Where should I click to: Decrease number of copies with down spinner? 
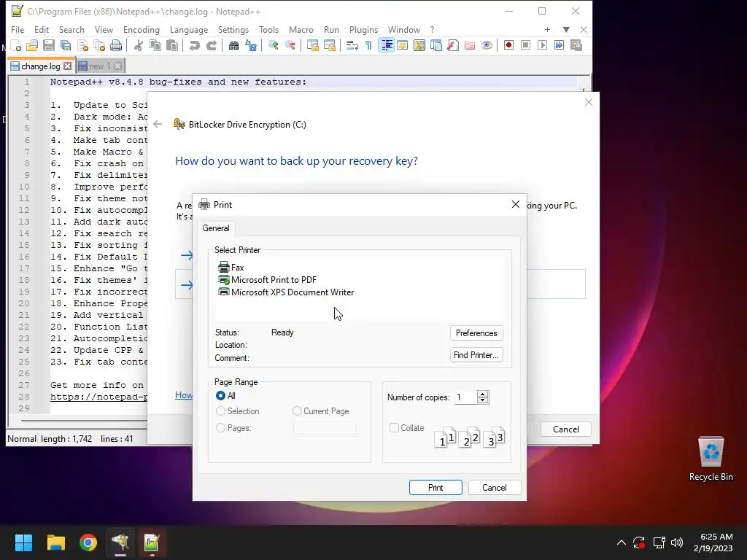pos(483,400)
